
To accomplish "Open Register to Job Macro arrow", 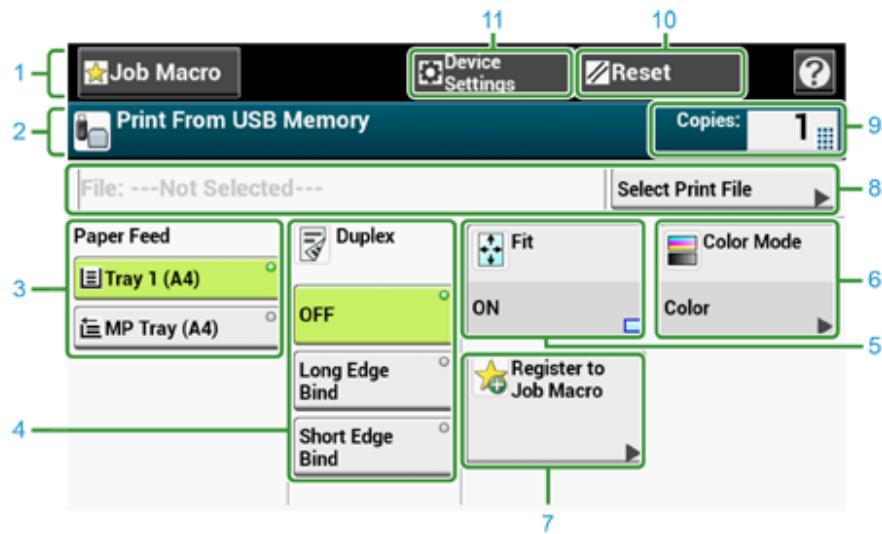I will tap(631, 452).
